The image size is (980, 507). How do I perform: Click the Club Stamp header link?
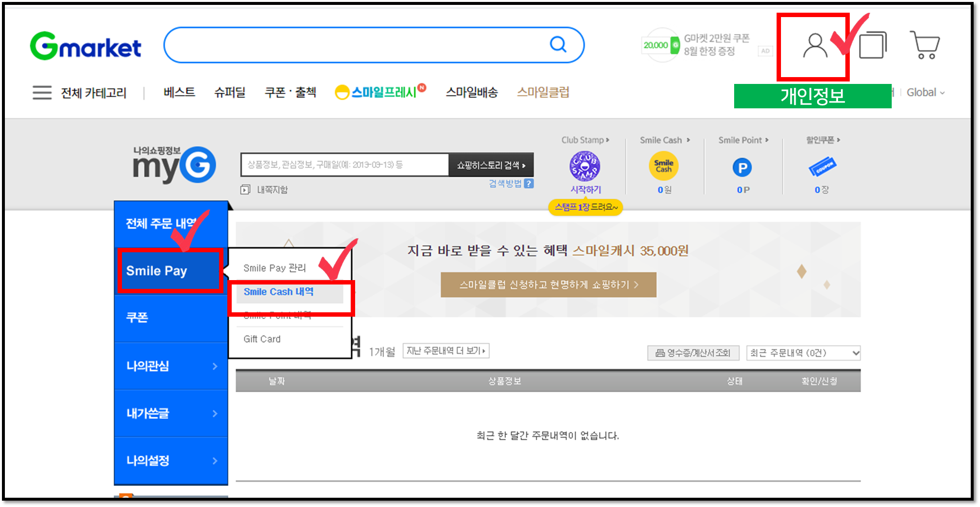(585, 140)
